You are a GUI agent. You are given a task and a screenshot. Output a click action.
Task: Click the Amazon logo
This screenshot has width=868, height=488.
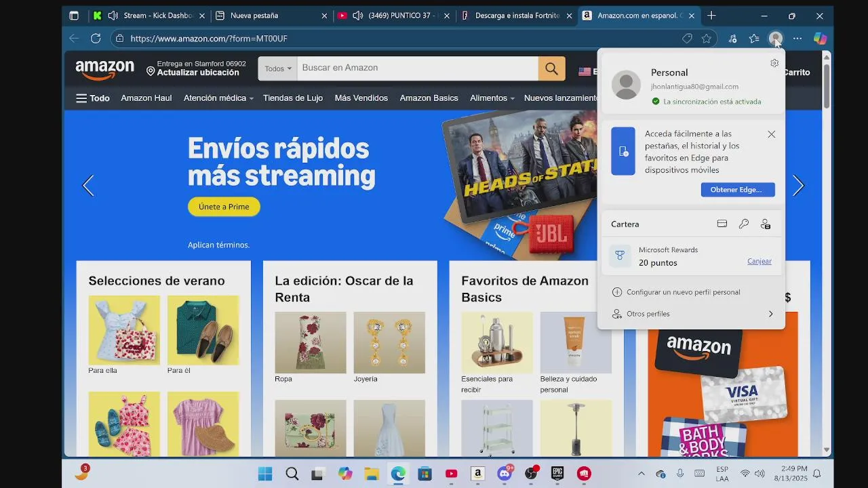click(104, 69)
